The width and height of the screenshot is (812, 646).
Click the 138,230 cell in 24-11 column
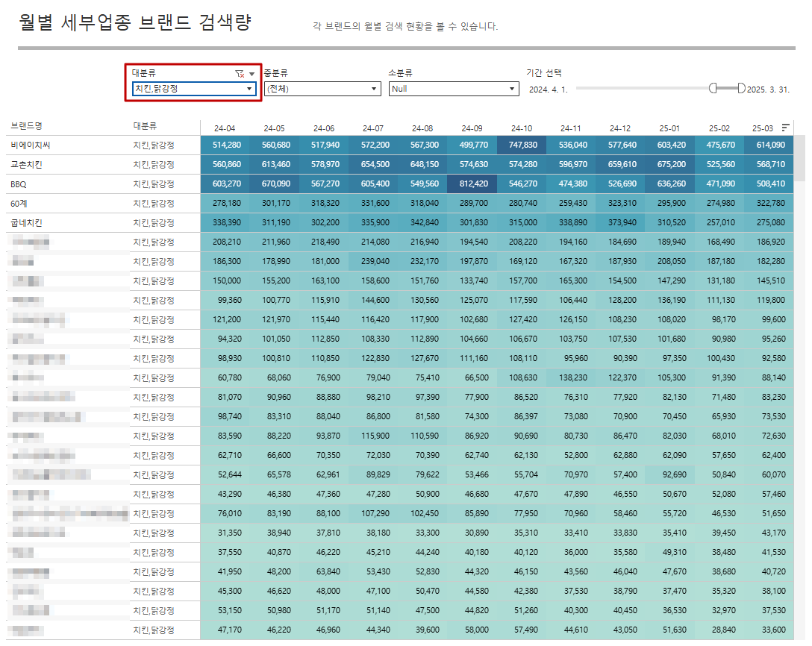(x=571, y=378)
